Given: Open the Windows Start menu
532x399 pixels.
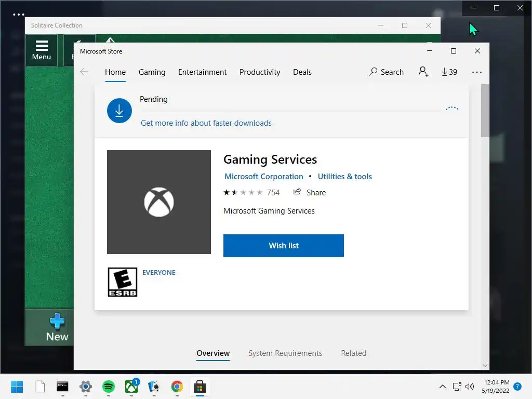Looking at the screenshot, I should [x=17, y=387].
